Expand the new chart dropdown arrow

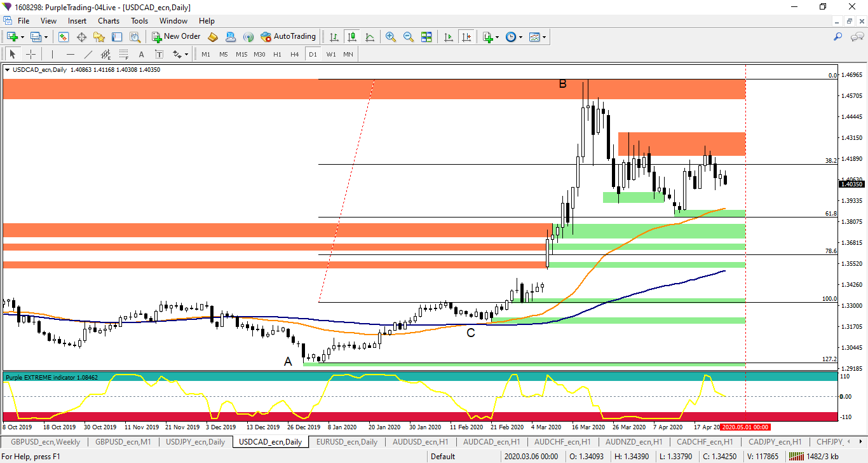[22, 37]
